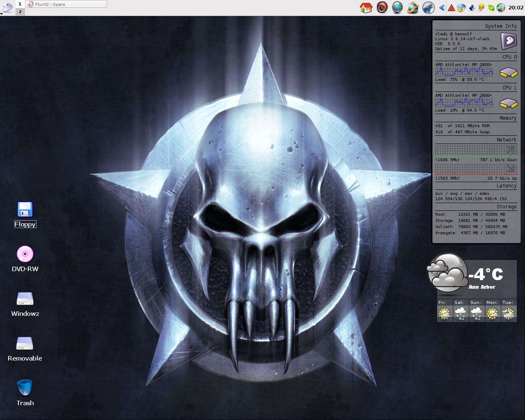
Task: Select Saturday snow forecast icon
Action: tap(461, 314)
